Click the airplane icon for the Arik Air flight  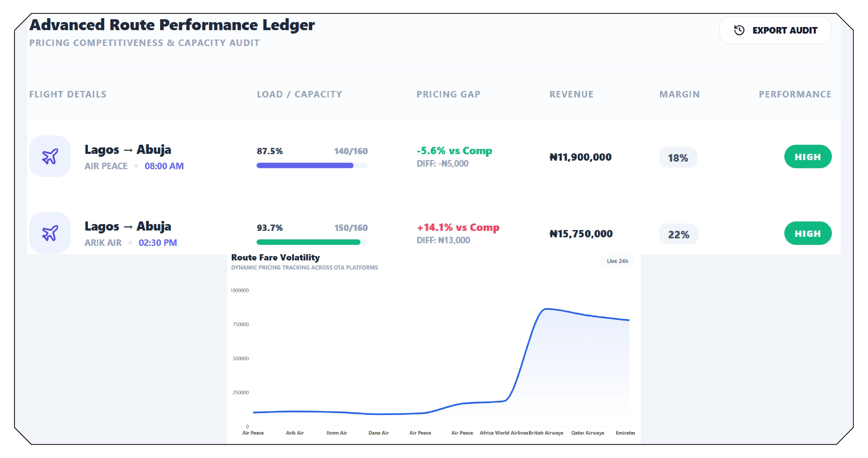pyautogui.click(x=50, y=233)
